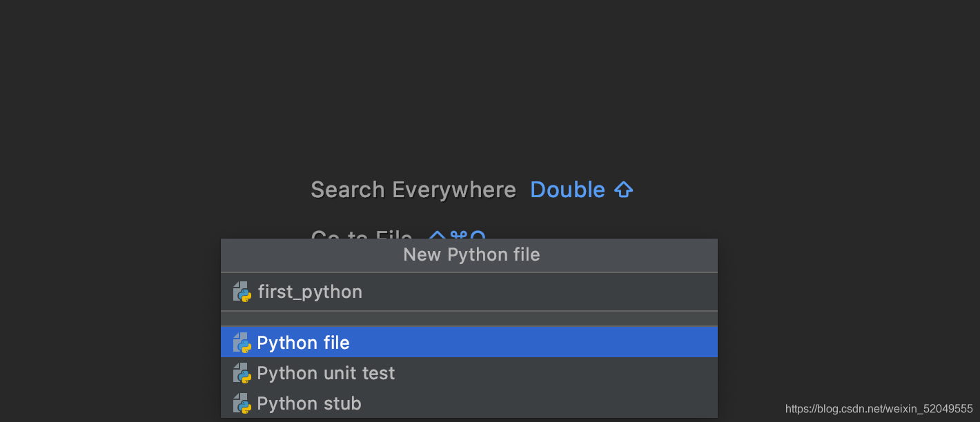Viewport: 980px width, 422px height.
Task: Click the 'Python stub' icon
Action: pos(242,403)
